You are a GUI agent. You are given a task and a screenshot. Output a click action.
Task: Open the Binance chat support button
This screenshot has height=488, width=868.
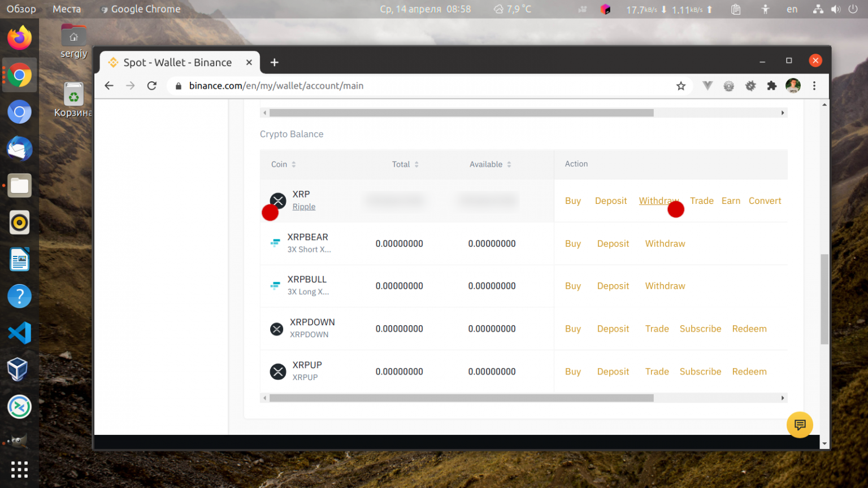click(x=800, y=425)
